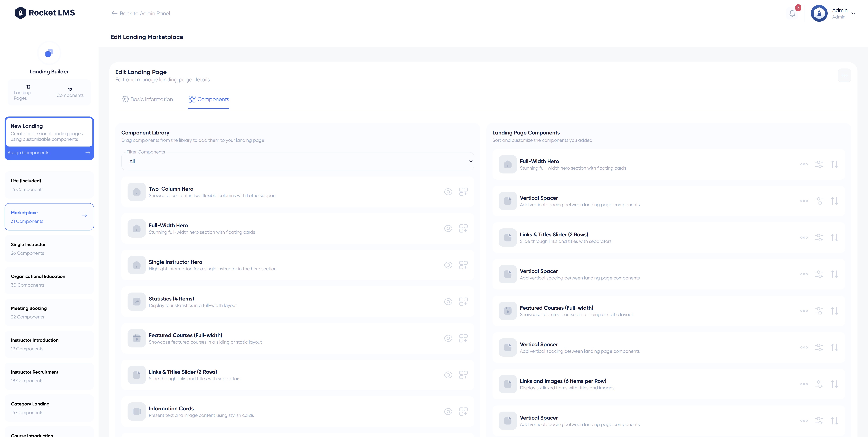Click reorder arrows on Links & Titles Slider

tap(835, 238)
